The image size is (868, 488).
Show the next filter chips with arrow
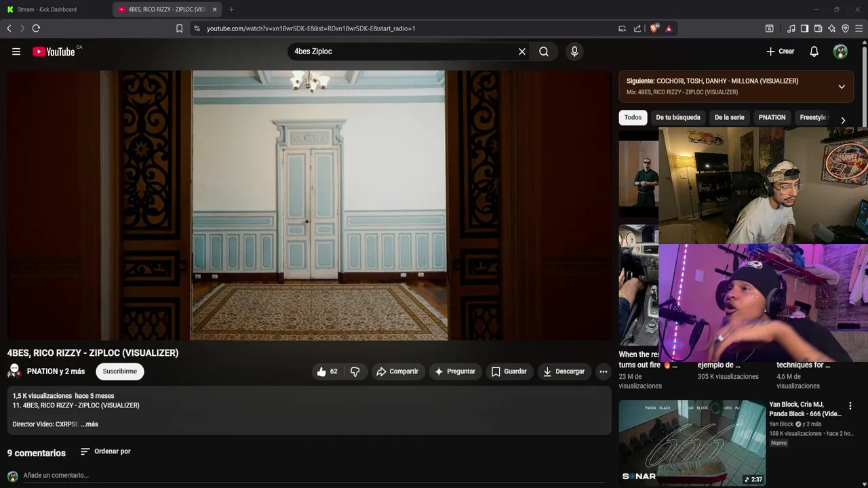(843, 120)
